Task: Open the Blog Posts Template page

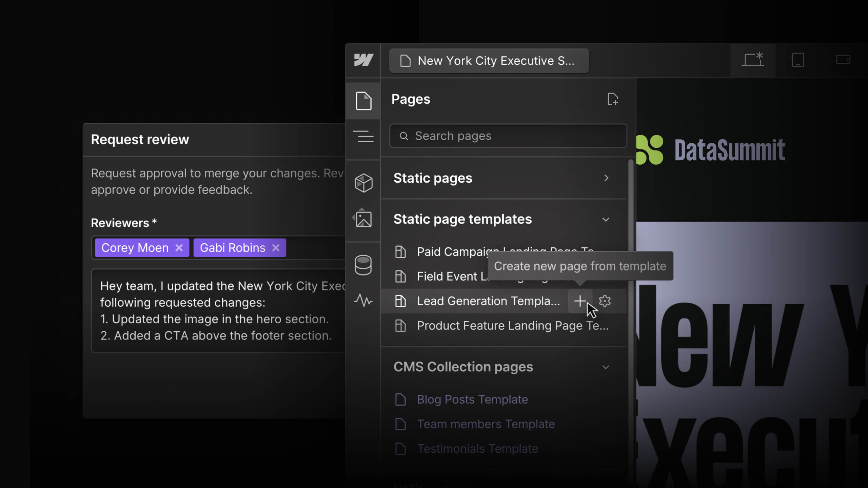Action: [472, 400]
